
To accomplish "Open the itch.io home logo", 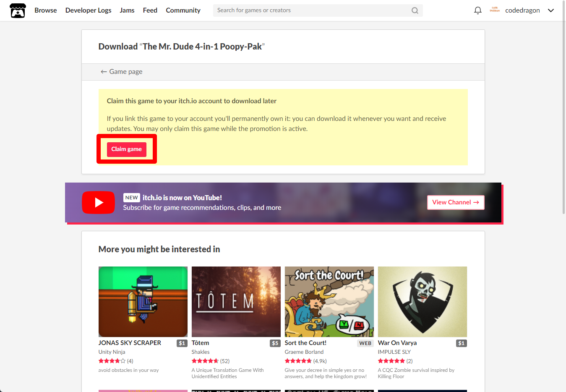I will click(18, 10).
